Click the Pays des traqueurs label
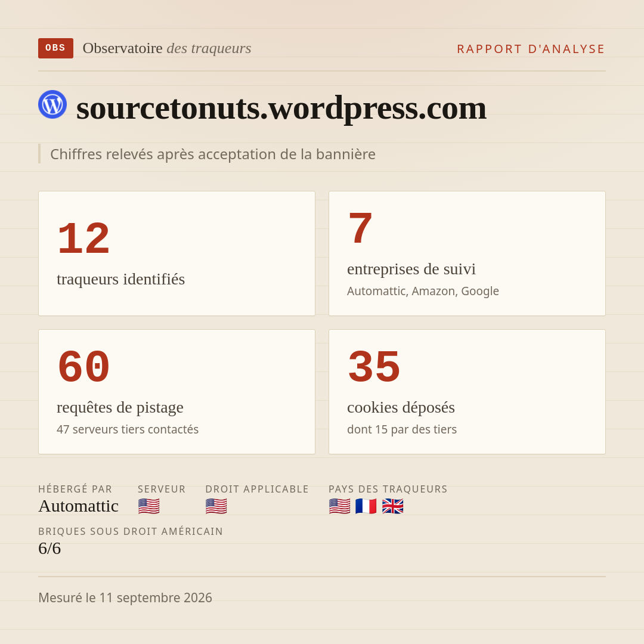 (388, 489)
